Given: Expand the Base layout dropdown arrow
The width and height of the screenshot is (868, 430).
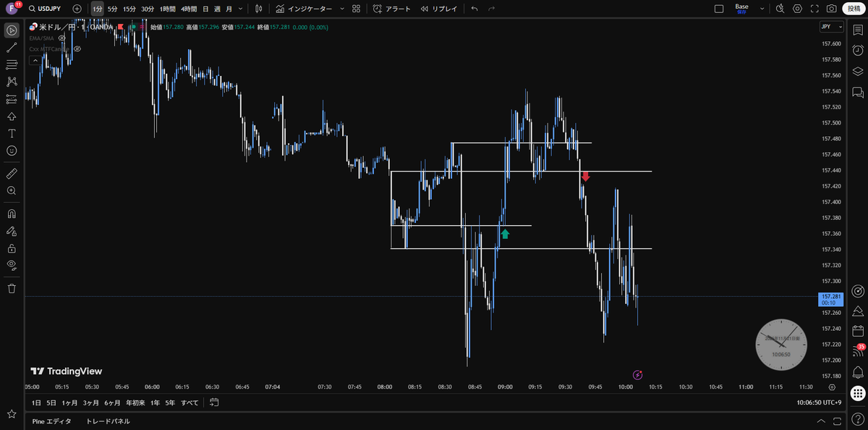Looking at the screenshot, I should pos(762,9).
